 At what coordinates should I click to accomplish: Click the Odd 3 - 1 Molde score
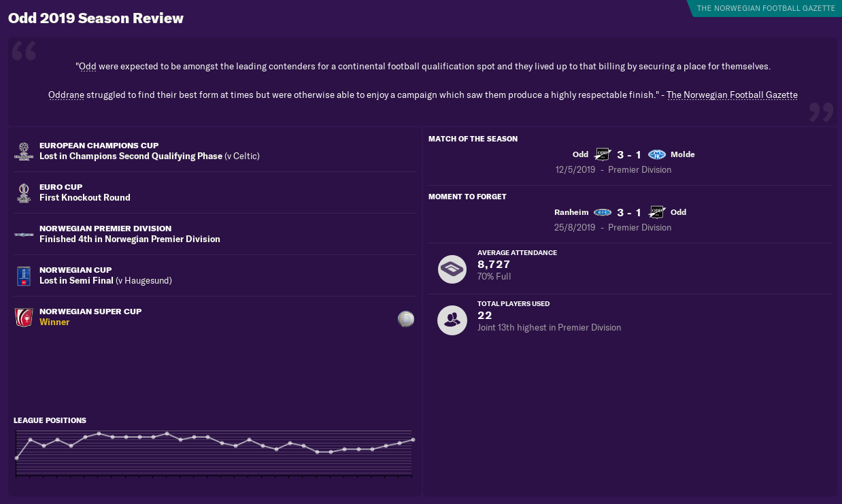[x=629, y=155]
